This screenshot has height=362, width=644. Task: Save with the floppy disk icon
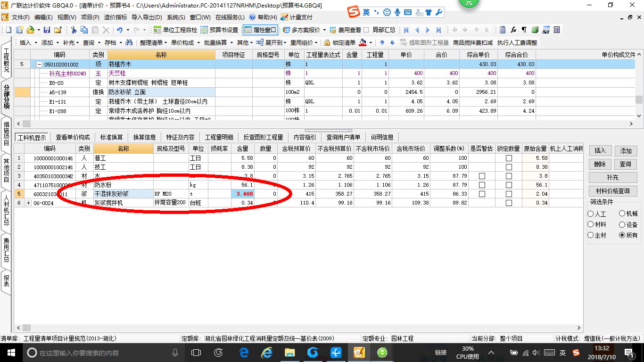point(47,30)
